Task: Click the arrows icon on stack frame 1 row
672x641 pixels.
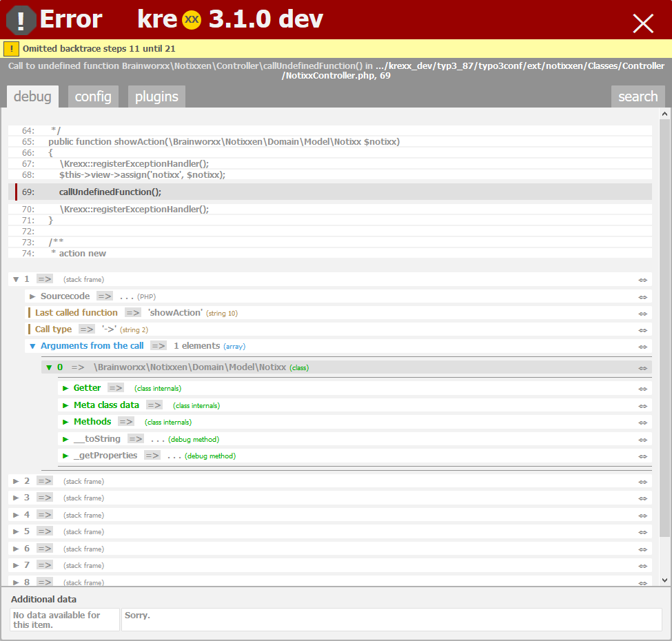Action: (642, 281)
